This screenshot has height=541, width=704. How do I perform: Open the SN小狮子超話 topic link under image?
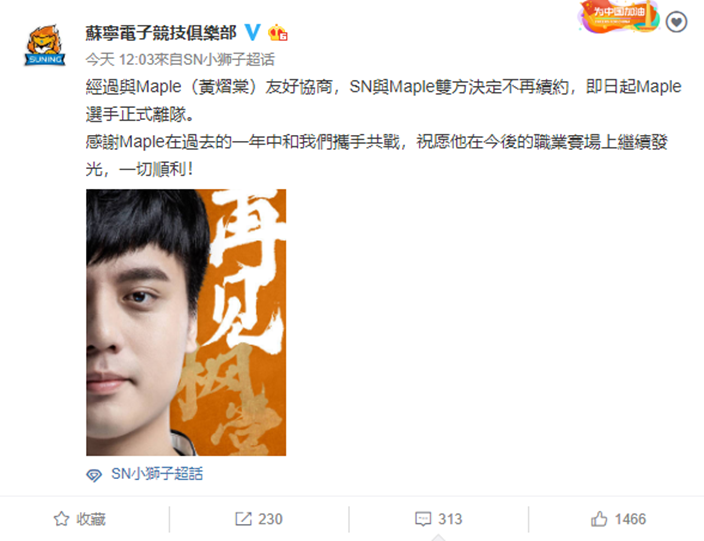pyautogui.click(x=157, y=474)
